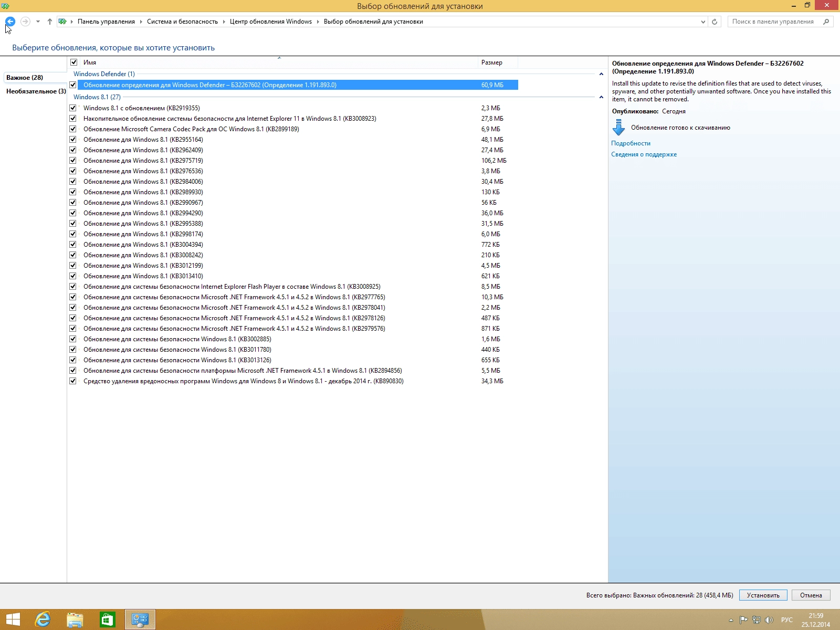Click the window icon in title bar

[5, 6]
